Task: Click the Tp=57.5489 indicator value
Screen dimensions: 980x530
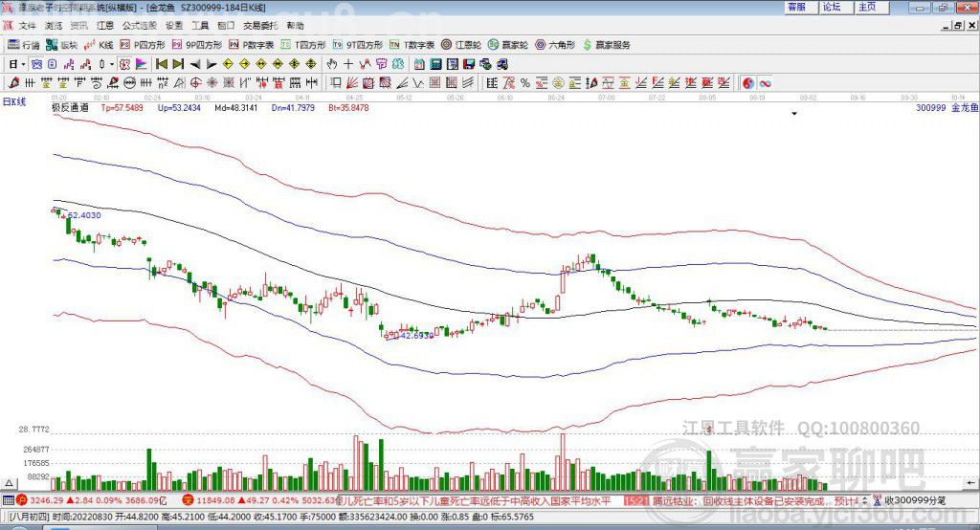Action: pos(122,107)
